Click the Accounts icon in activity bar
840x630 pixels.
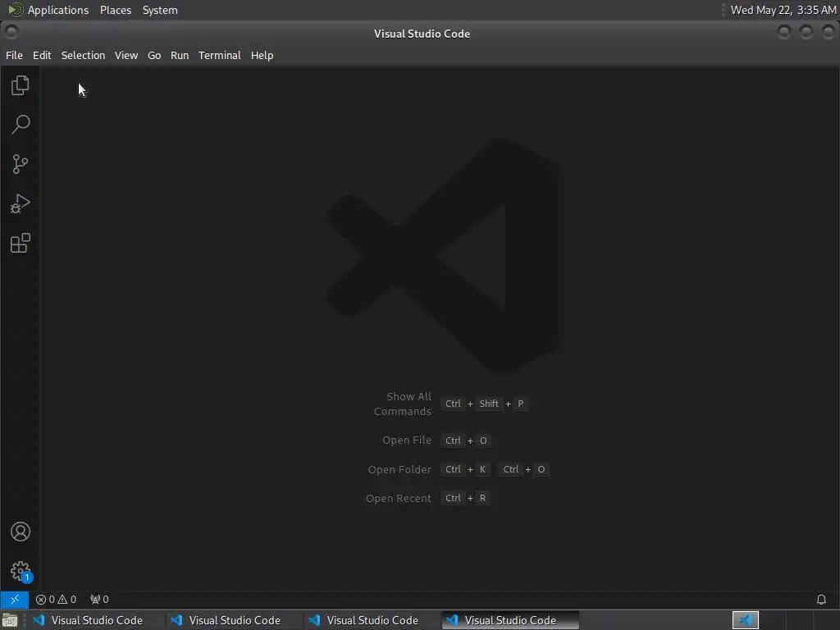[x=20, y=532]
